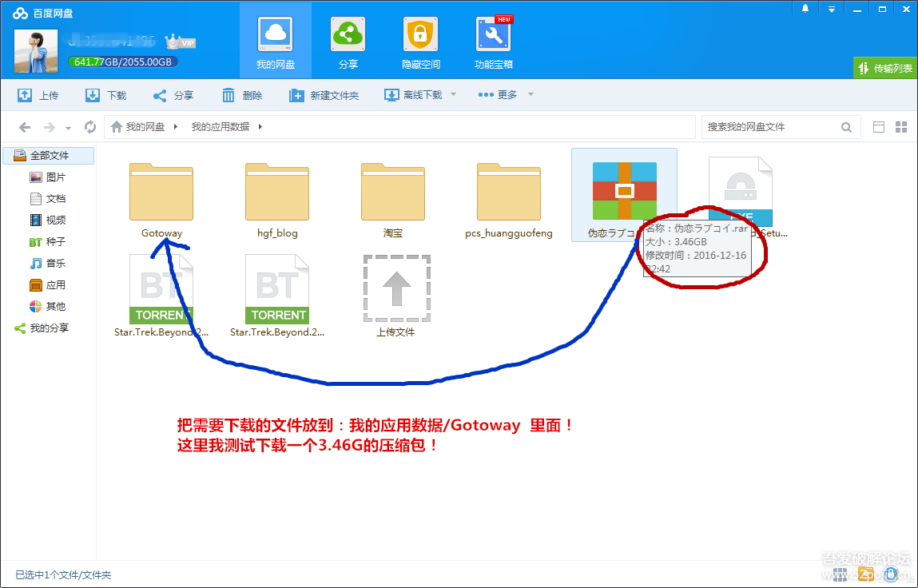This screenshot has width=918, height=588.
Task: Select the hgf_blog folder
Action: (277, 199)
